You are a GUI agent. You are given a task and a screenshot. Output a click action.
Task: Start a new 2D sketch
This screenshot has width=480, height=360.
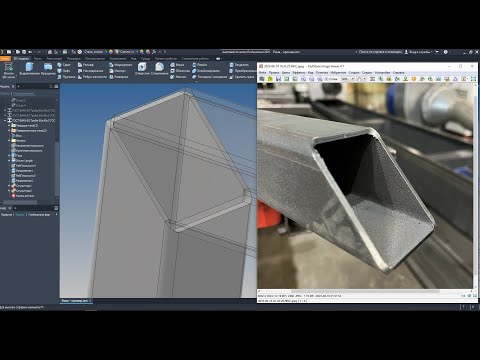(8, 70)
